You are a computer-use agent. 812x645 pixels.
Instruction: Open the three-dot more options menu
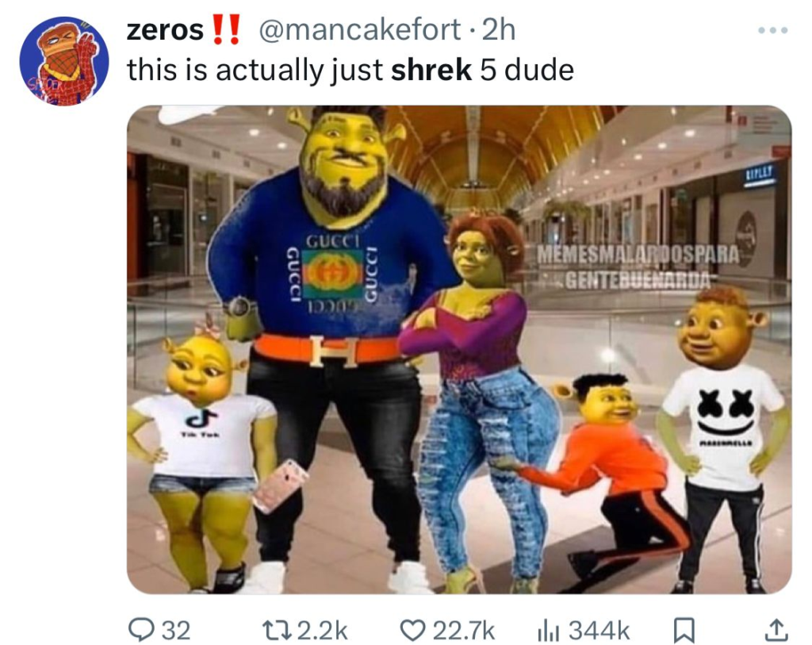tap(772, 31)
